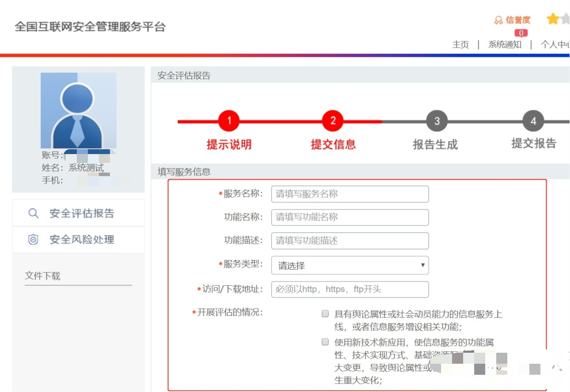Click the 信誉度 medal icon
570x392 pixels.
[x=498, y=20]
